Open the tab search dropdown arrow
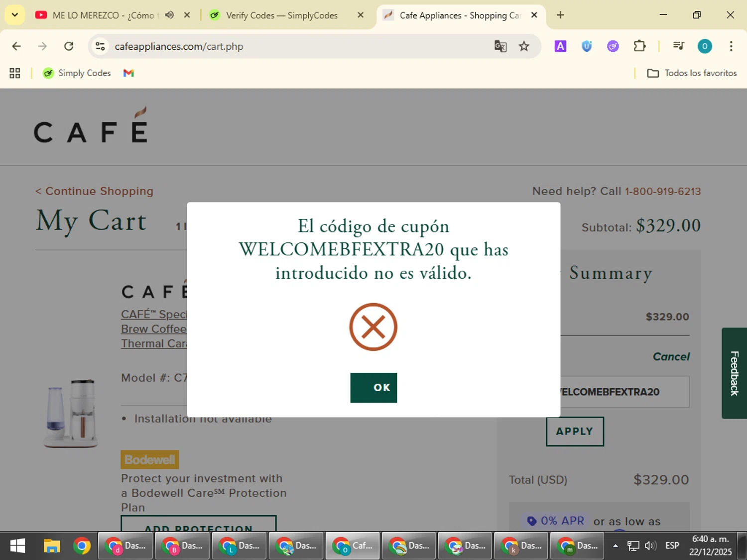Screen dimensions: 747x560 [x=15, y=15]
